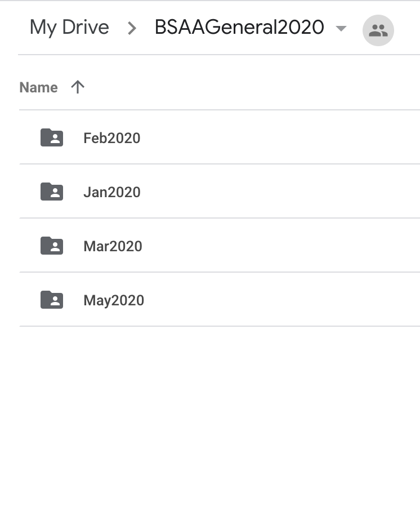Select the May2020 folder name
This screenshot has width=420, height=516.
[x=114, y=300]
